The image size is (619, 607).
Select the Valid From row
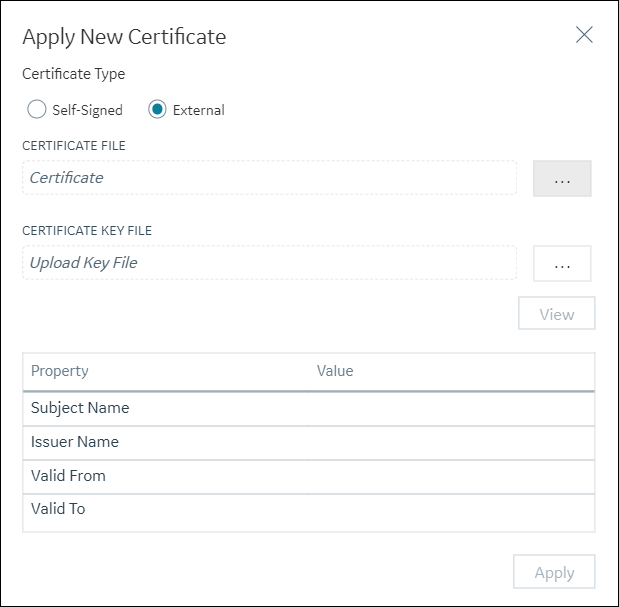[309, 476]
